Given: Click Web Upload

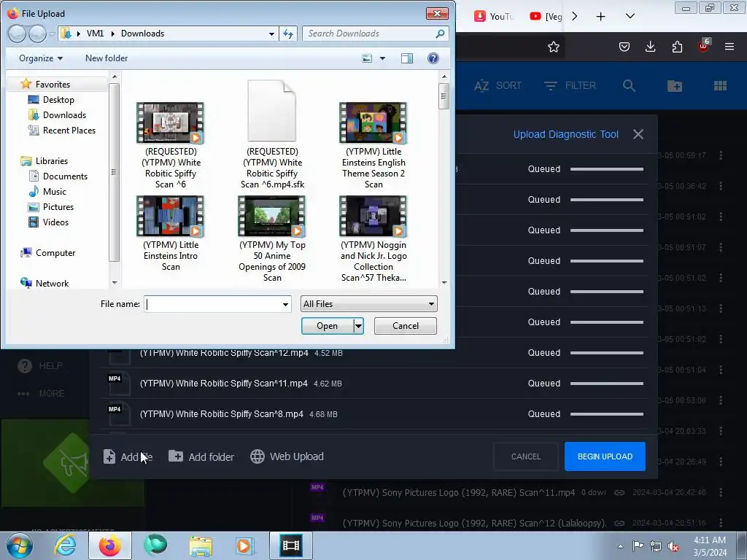Looking at the screenshot, I should coord(287,456).
